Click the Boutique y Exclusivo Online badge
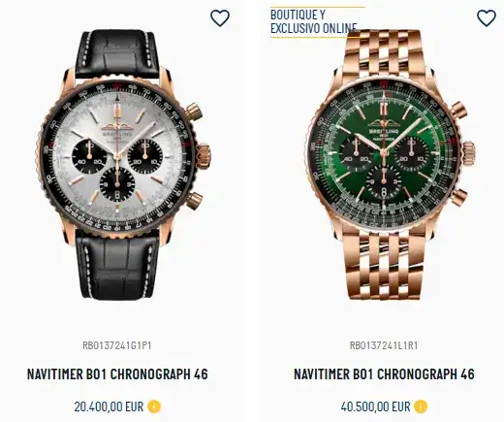504x422 pixels. (314, 21)
